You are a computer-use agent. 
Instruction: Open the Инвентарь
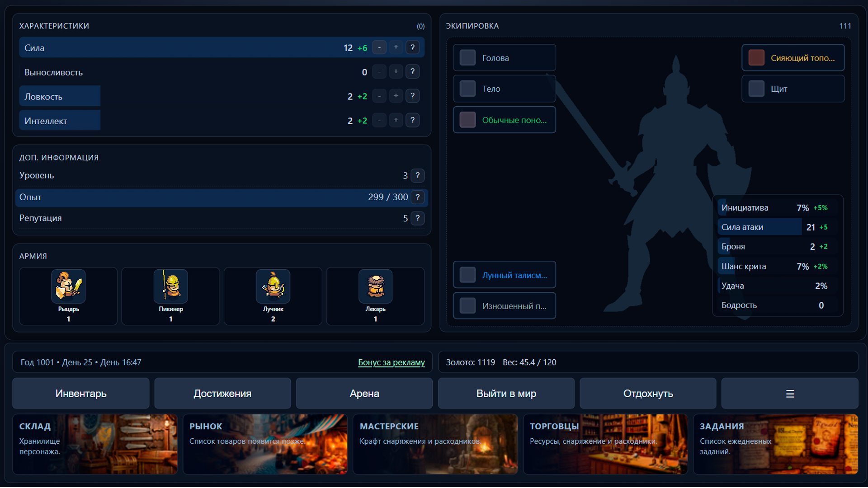(x=81, y=393)
